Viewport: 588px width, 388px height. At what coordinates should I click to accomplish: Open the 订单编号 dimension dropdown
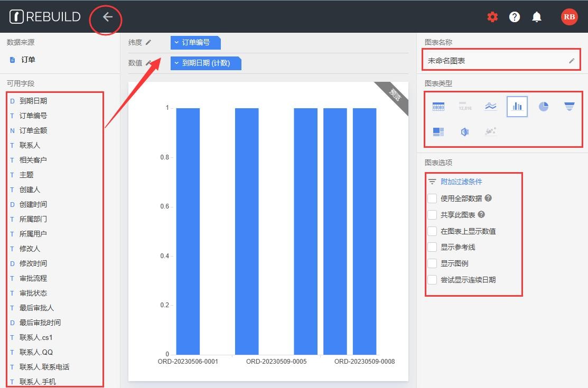[x=195, y=42]
